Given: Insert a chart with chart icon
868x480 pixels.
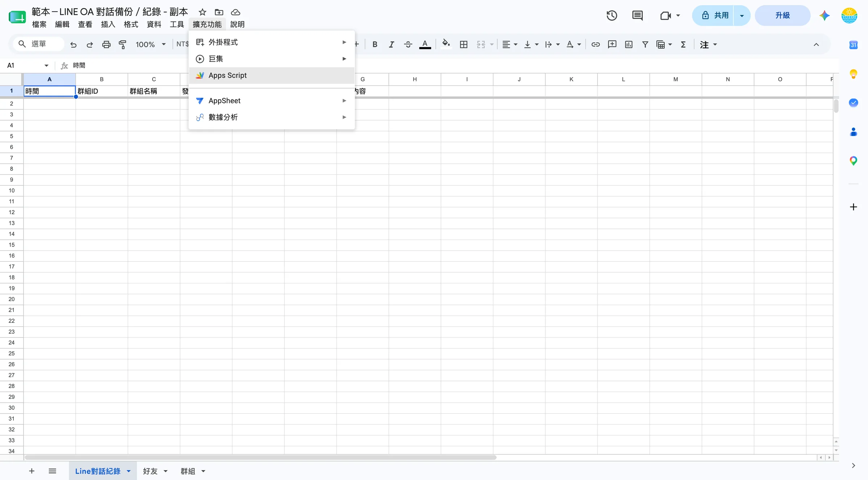Looking at the screenshot, I should (629, 45).
